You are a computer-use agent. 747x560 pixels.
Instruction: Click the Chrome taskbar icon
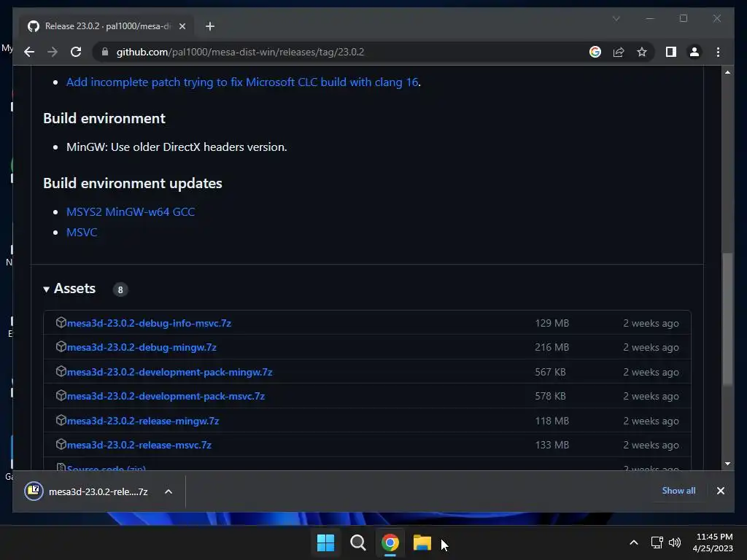(x=390, y=542)
